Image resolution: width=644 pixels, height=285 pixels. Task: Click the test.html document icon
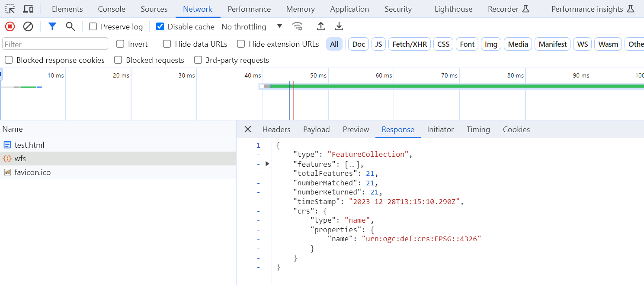click(7, 145)
